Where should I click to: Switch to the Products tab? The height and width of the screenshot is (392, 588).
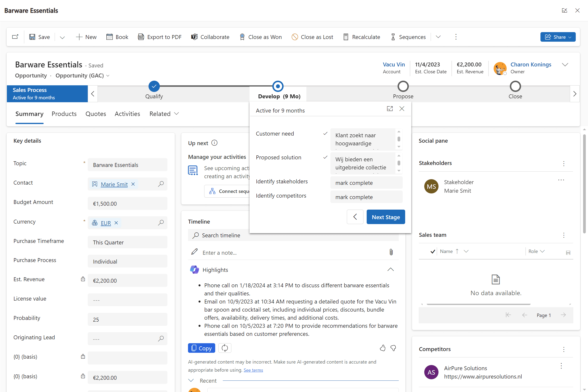click(64, 114)
